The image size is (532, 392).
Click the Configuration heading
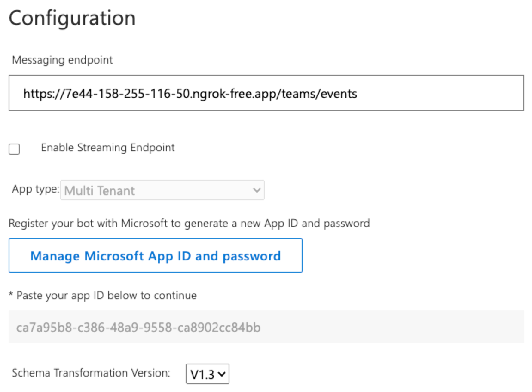(72, 18)
